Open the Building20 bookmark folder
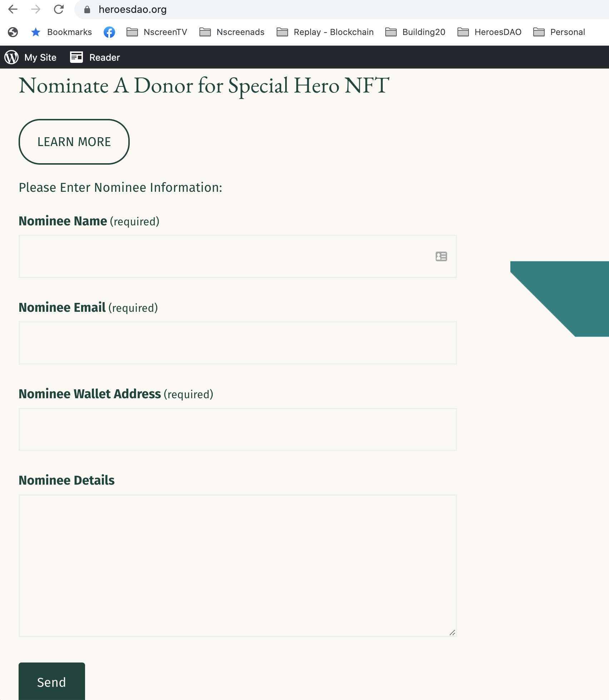 pyautogui.click(x=415, y=32)
